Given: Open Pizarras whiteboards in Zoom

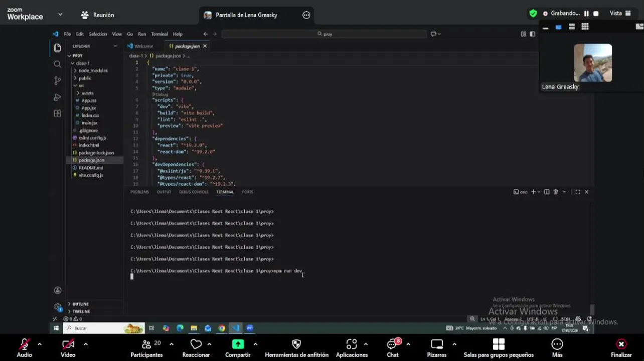Looking at the screenshot, I should tap(437, 348).
